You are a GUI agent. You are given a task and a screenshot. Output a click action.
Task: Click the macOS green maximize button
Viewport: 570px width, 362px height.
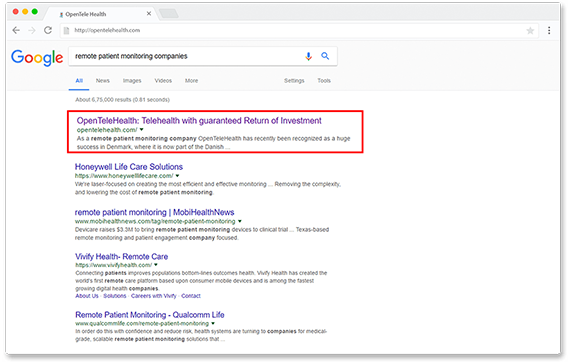point(35,11)
